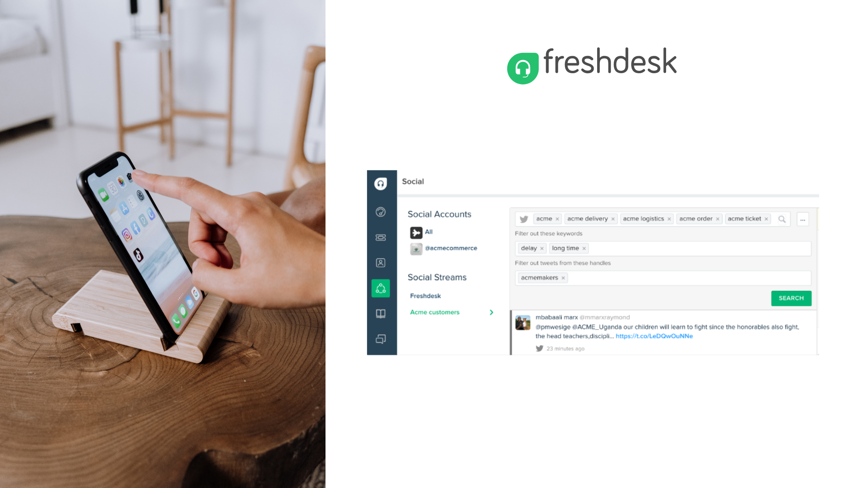Remove the 'acmemakers' handle filter tag
Image resolution: width=868 pixels, height=488 pixels.
click(x=562, y=277)
